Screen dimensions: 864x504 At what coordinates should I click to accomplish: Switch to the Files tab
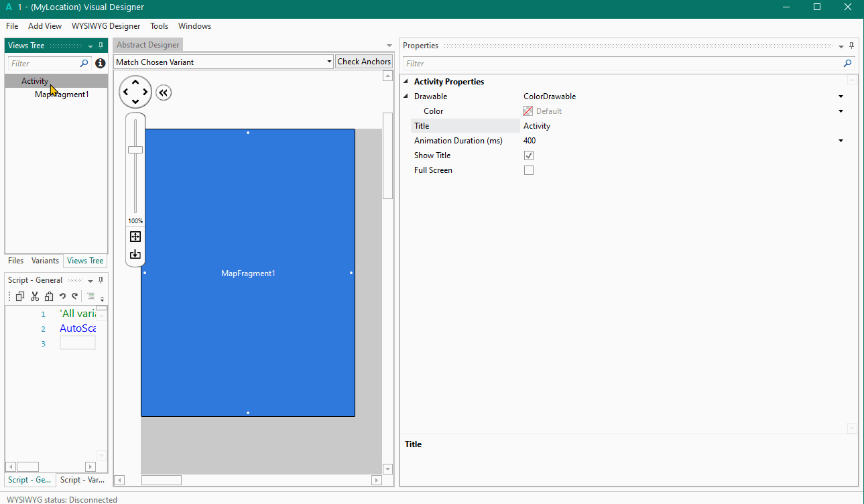(x=16, y=261)
